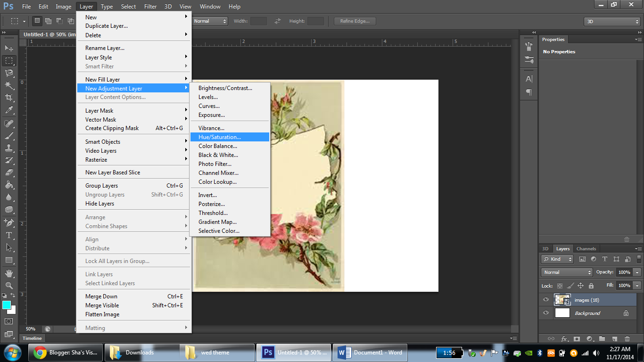The width and height of the screenshot is (644, 362).
Task: Open the layer filter Kind dropdown
Action: [557, 259]
